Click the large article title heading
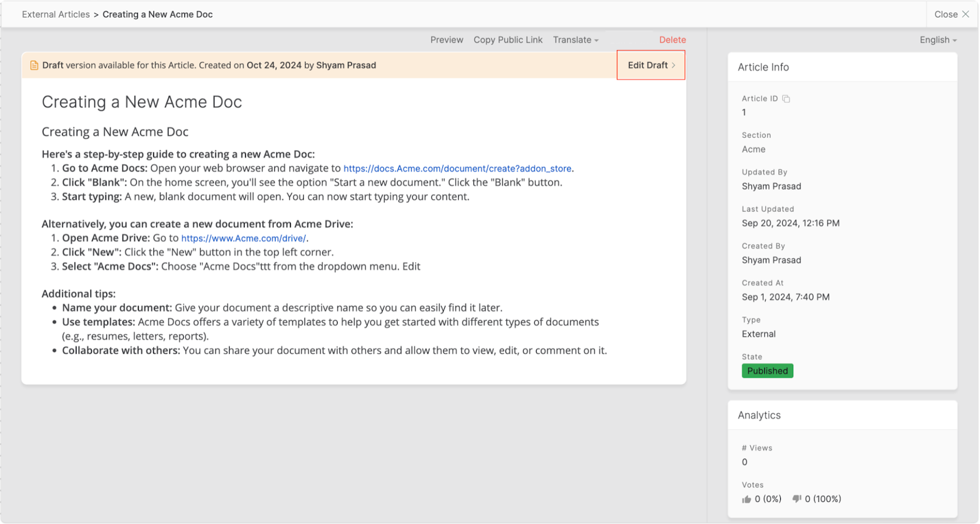Viewport: 980px width, 524px height. pos(141,102)
